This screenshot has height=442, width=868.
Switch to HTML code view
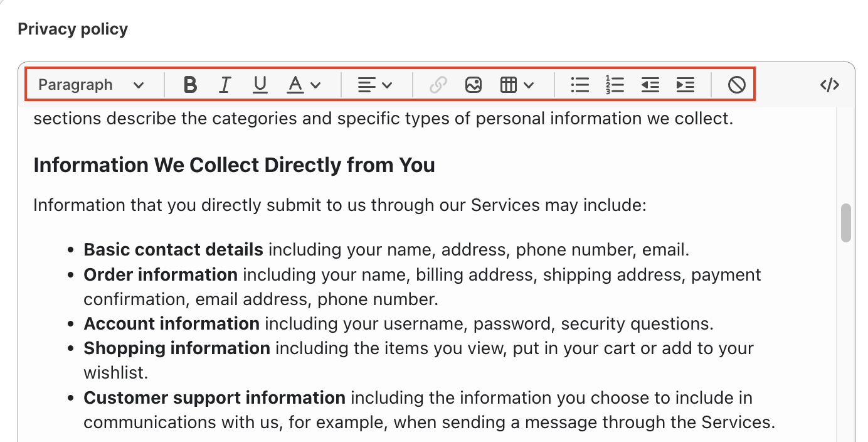click(829, 85)
